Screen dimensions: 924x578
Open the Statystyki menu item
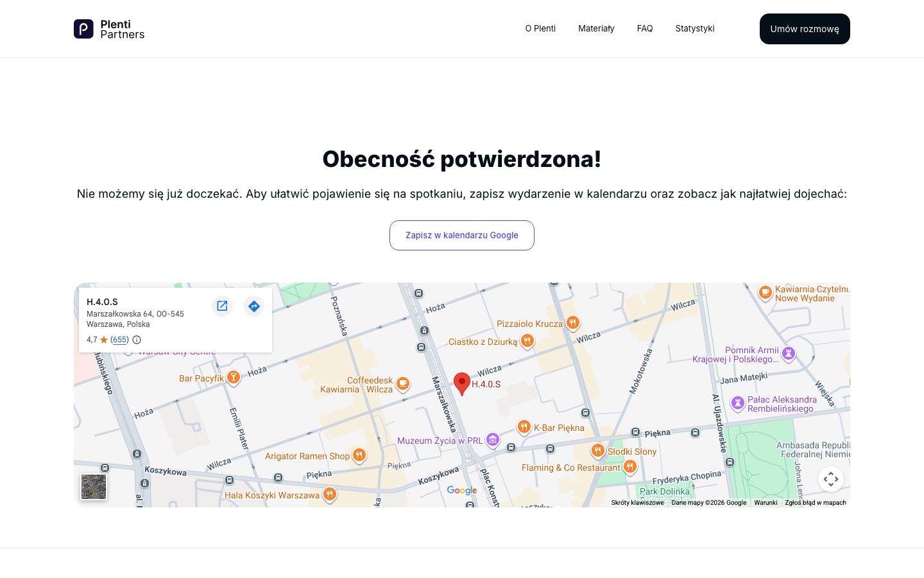pyautogui.click(x=695, y=28)
